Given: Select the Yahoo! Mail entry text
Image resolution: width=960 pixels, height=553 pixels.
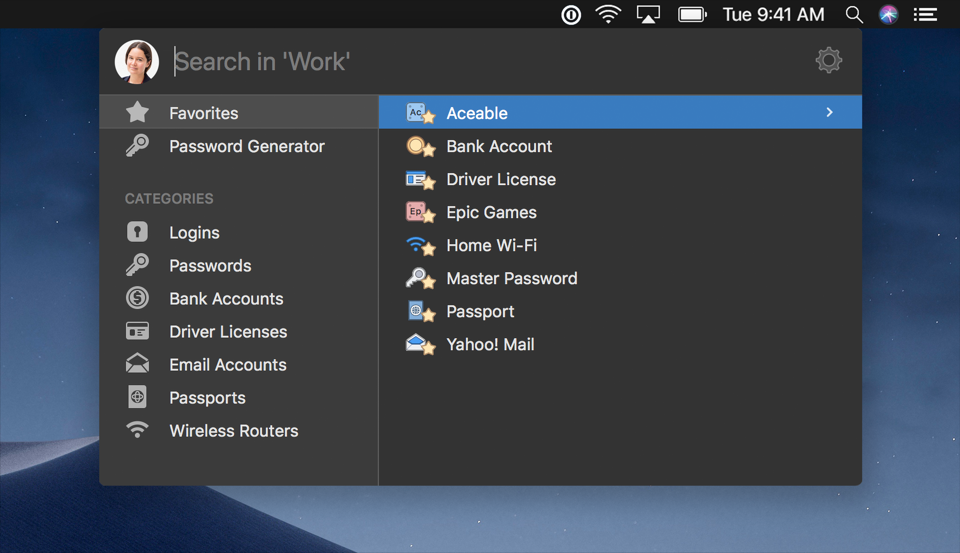Looking at the screenshot, I should point(490,345).
